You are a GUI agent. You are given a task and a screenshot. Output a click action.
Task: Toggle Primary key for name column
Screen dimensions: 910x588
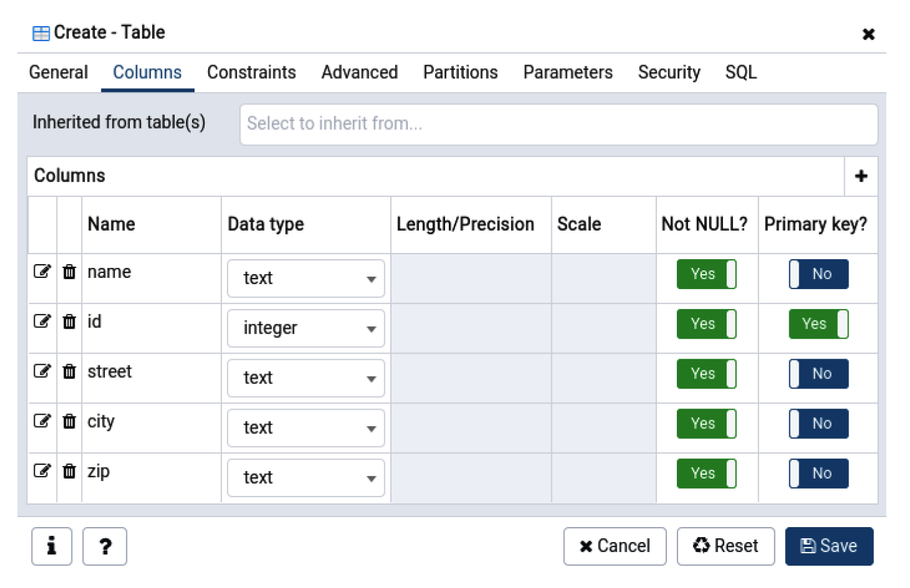click(819, 274)
